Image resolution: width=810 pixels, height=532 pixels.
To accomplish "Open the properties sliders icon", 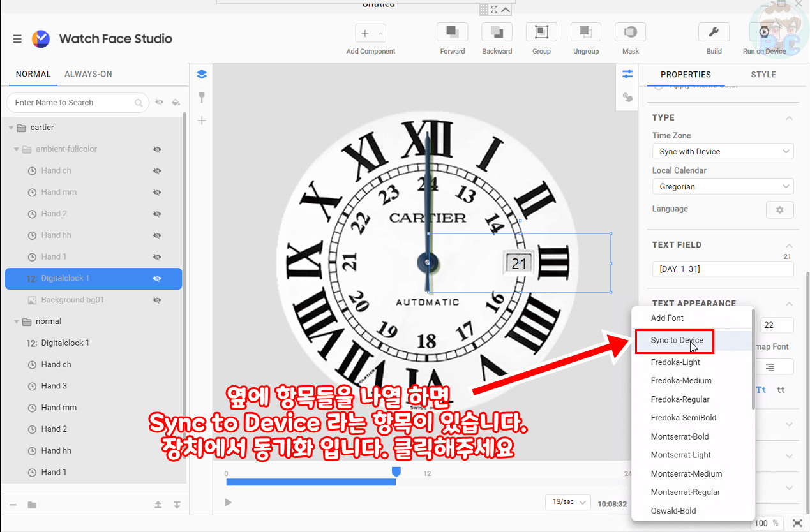I will (628, 74).
